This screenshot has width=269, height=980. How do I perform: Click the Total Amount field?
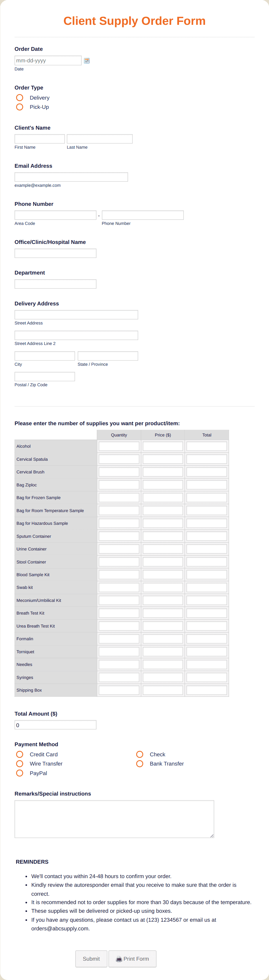(55, 725)
